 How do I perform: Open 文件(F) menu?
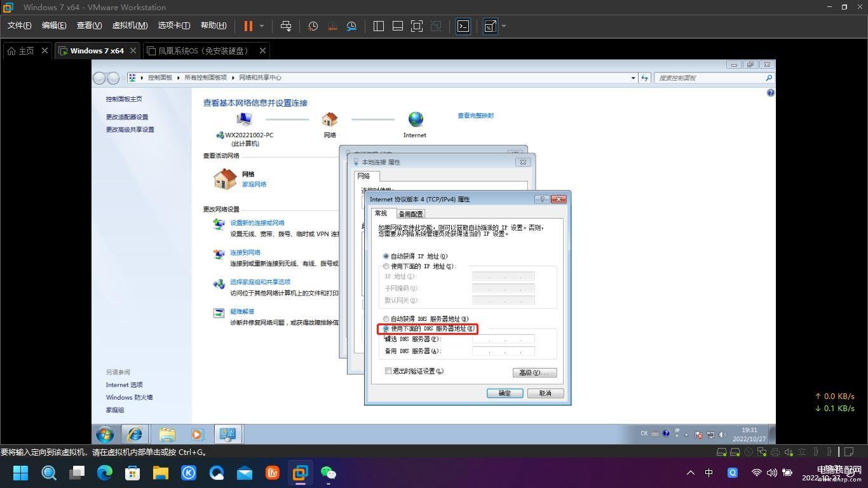coord(20,25)
